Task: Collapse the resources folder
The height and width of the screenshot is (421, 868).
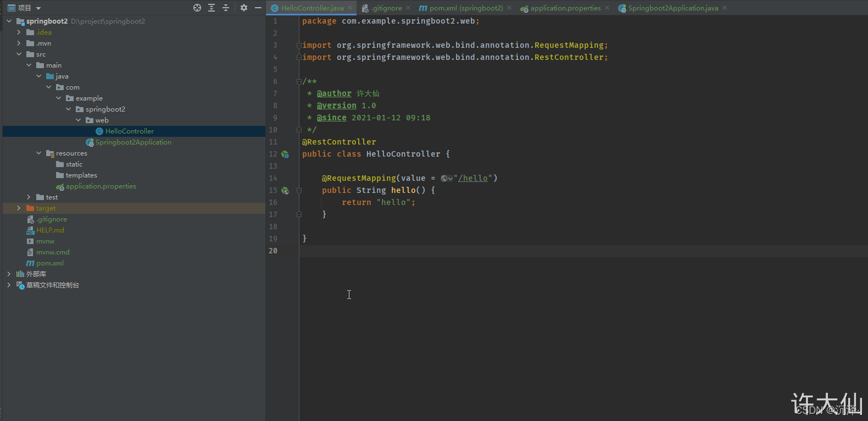Action: [38, 153]
